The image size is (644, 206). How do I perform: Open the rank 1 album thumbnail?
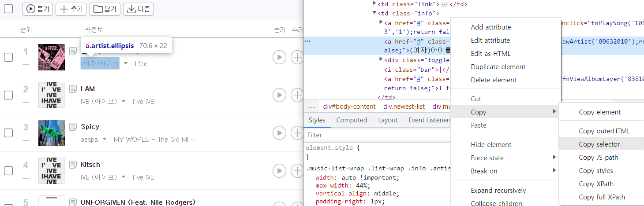[x=51, y=57]
